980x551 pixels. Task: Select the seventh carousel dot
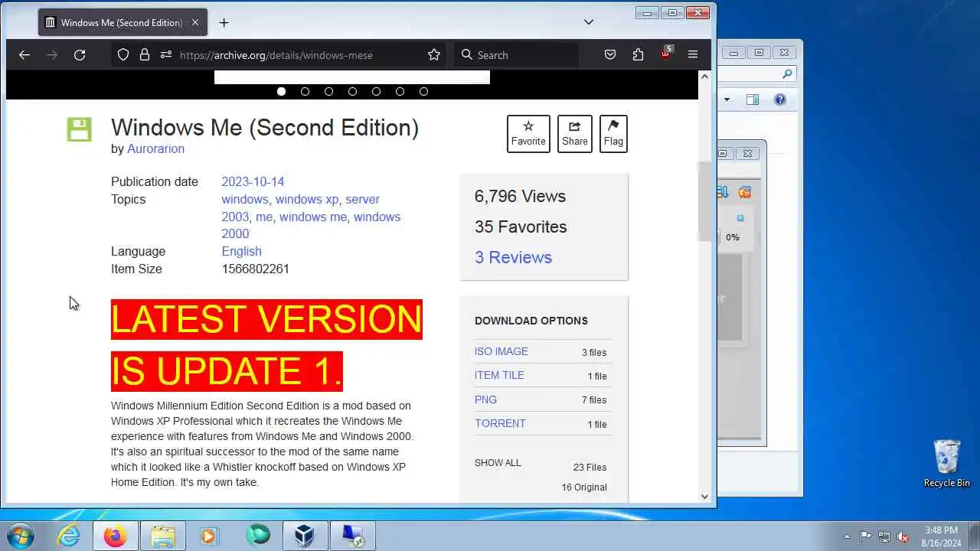pos(423,91)
